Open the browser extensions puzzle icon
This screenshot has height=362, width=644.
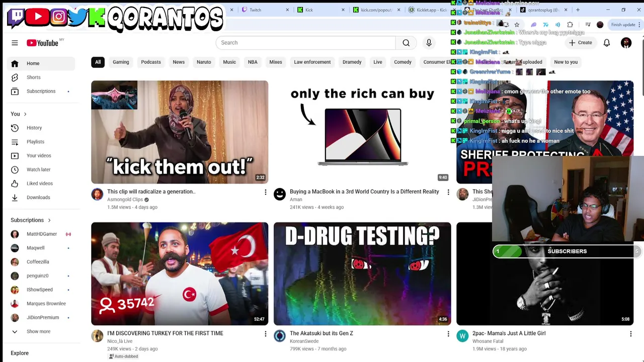click(x=570, y=25)
